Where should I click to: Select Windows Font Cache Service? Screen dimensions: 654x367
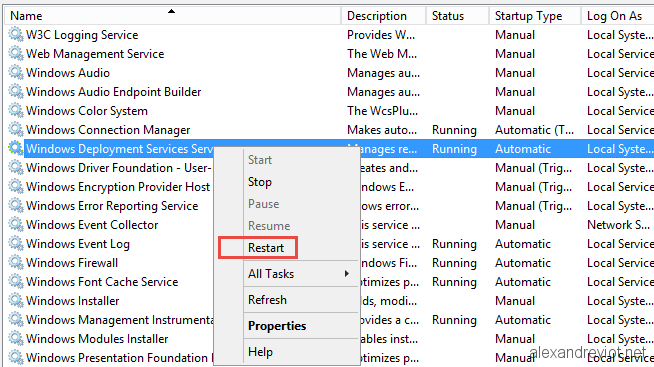[102, 282]
